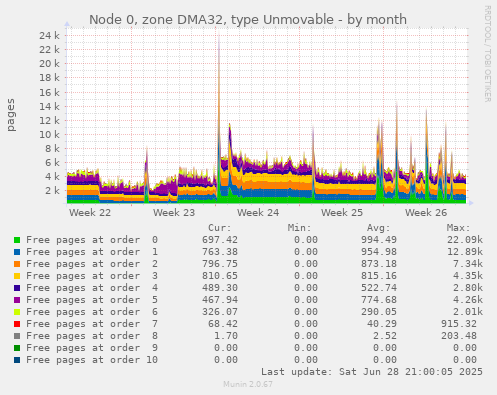This screenshot has height=395, width=497.
Task: Click the 'Week 23' x-axis label
Action: click(174, 213)
